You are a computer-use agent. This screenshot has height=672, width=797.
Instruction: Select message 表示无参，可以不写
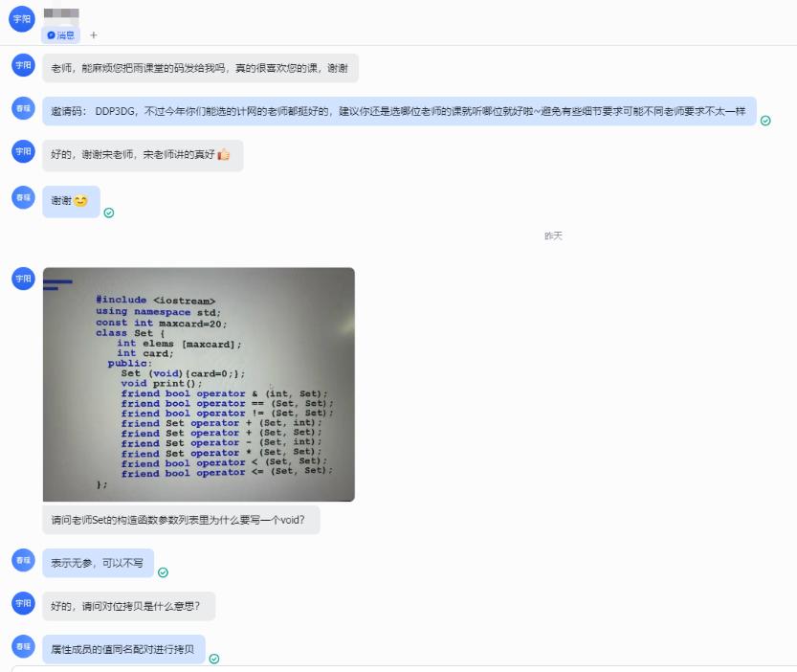(x=99, y=563)
